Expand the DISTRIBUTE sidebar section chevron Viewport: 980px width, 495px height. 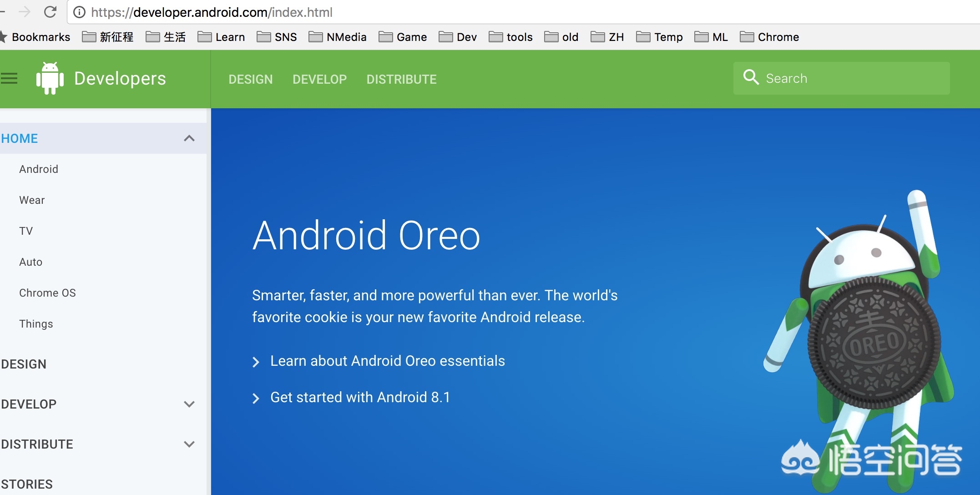189,444
